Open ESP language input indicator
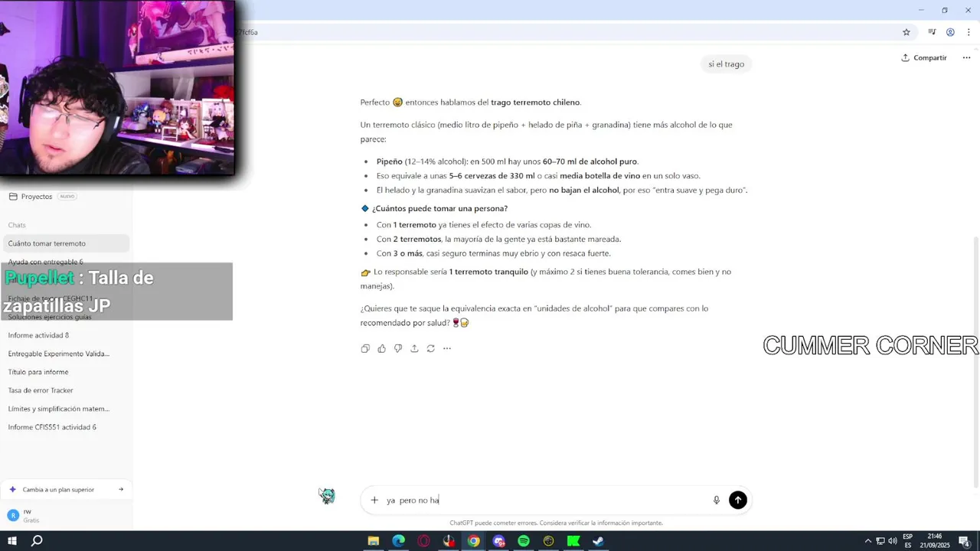The width and height of the screenshot is (980, 551). point(908,541)
